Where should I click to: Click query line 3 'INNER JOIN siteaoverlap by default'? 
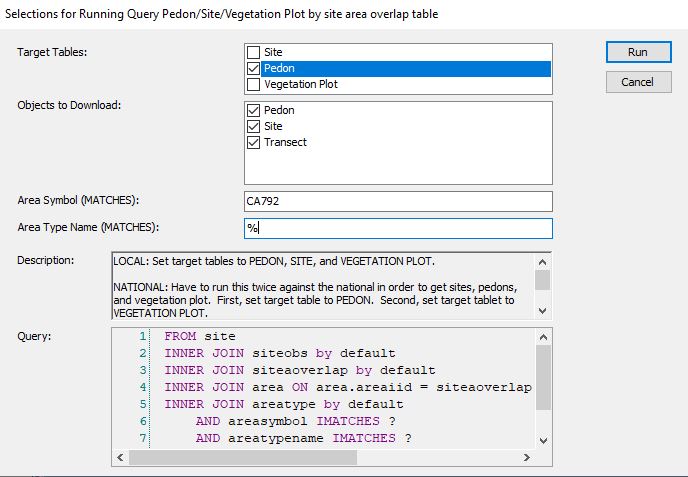300,370
